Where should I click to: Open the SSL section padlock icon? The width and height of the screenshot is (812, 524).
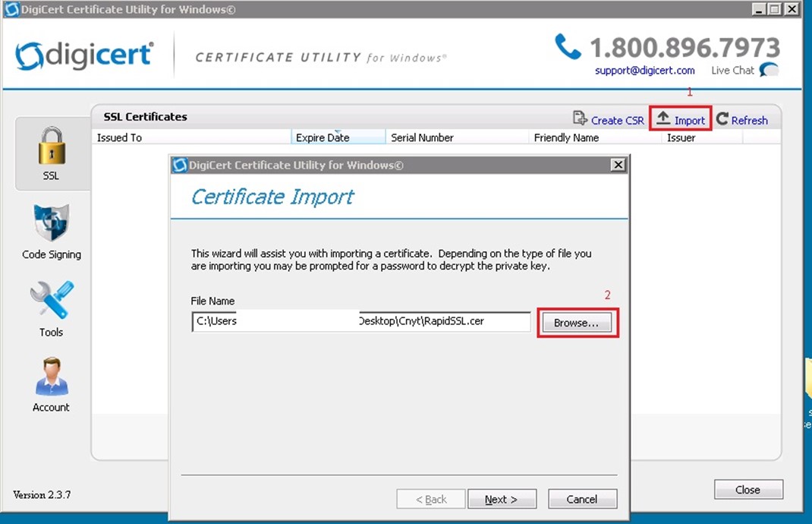coord(52,146)
